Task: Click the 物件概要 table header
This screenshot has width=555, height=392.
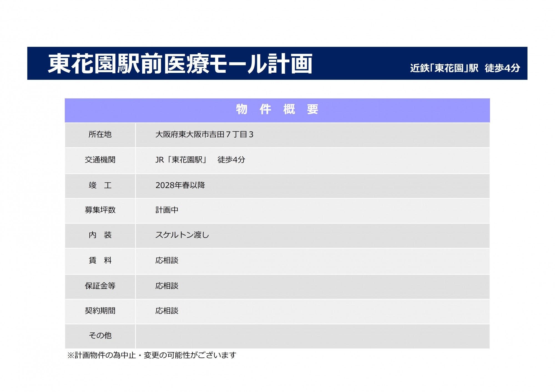Action: pyautogui.click(x=277, y=109)
